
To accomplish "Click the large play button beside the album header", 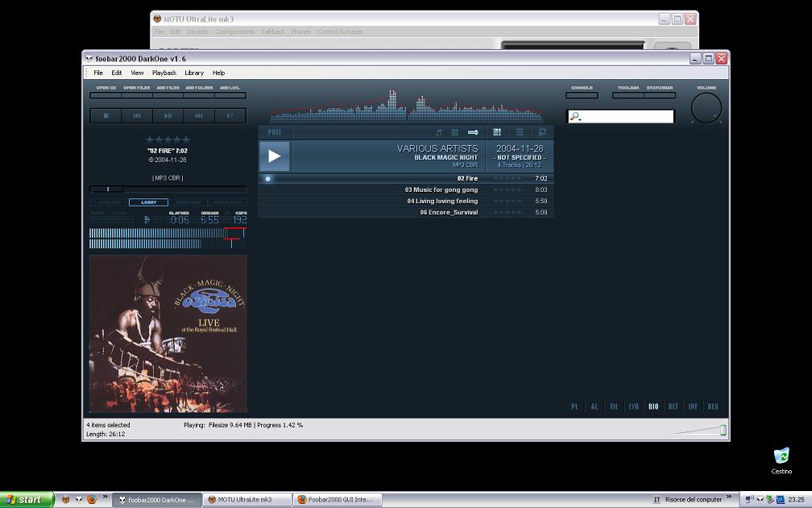I will point(275,156).
